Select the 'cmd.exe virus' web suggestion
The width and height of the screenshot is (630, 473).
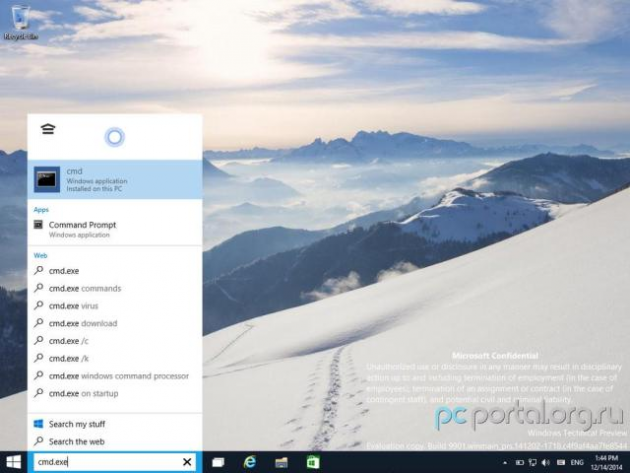coord(73,306)
